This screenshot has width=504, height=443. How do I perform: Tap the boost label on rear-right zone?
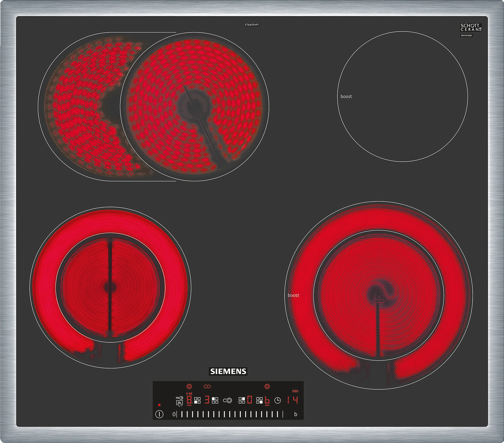[346, 96]
